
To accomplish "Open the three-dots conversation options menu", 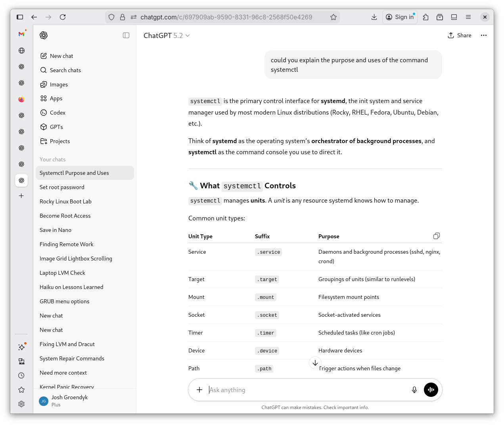I will pyautogui.click(x=483, y=35).
